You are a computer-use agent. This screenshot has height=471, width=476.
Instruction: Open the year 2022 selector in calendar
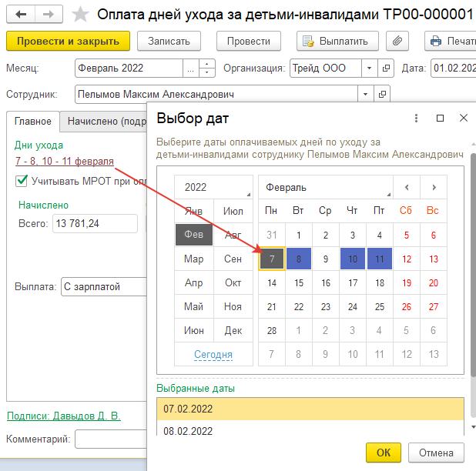point(213,187)
